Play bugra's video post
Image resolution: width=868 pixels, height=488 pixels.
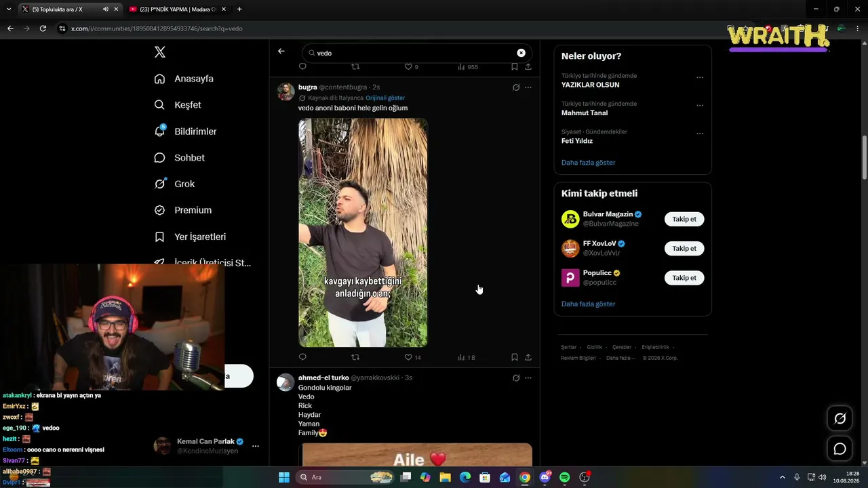[x=363, y=232]
